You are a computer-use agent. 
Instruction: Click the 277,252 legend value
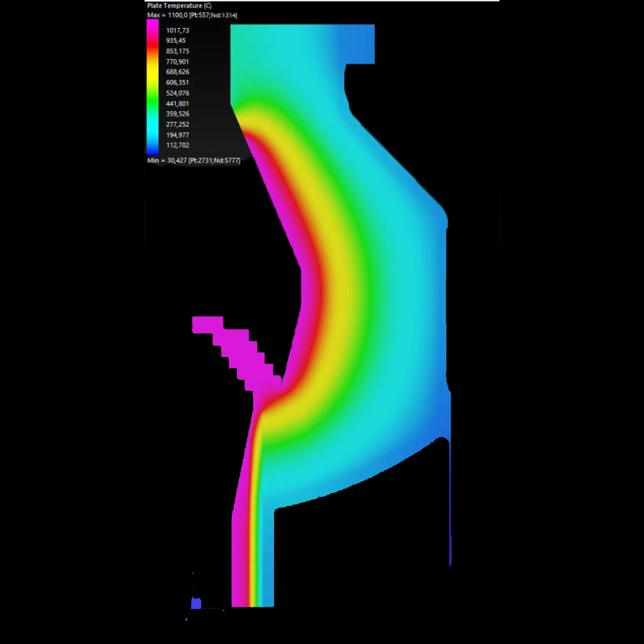click(x=177, y=125)
